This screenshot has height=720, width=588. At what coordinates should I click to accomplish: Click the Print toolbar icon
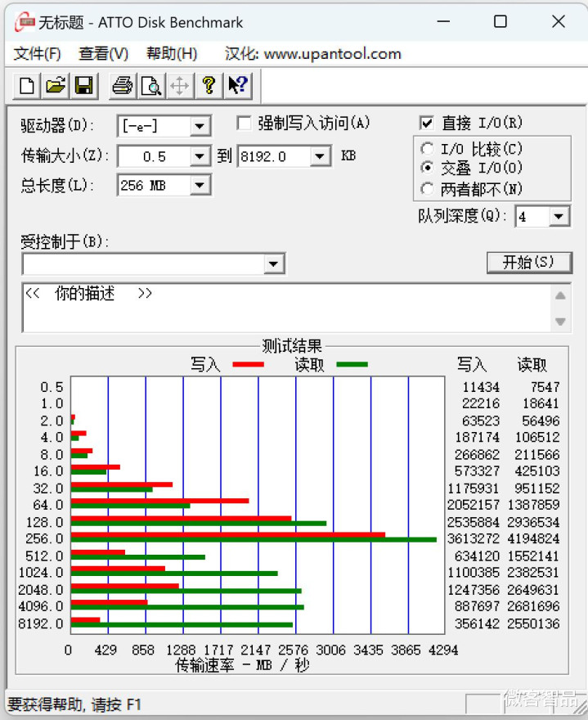pos(122,86)
